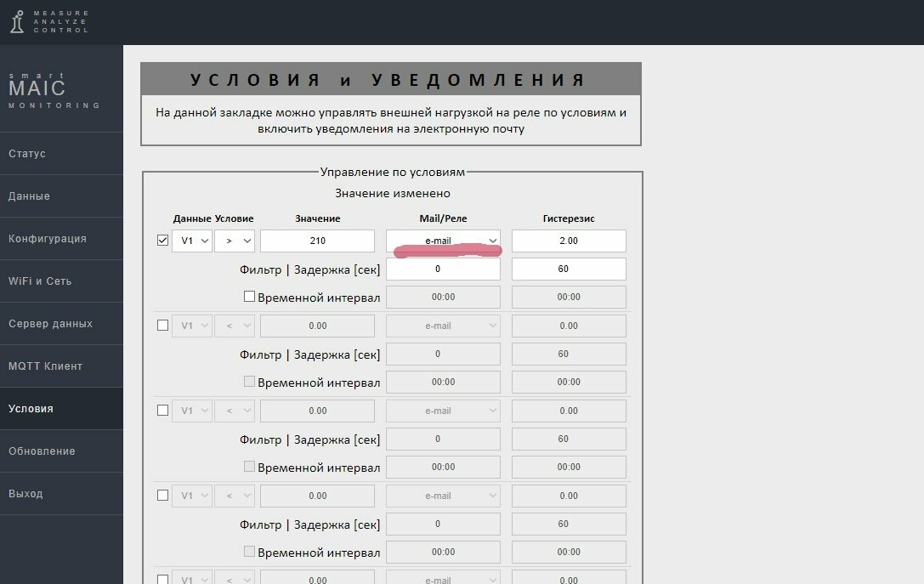Enable the fourth condition row checkbox
Image resolution: width=924 pixels, height=584 pixels.
[162, 495]
